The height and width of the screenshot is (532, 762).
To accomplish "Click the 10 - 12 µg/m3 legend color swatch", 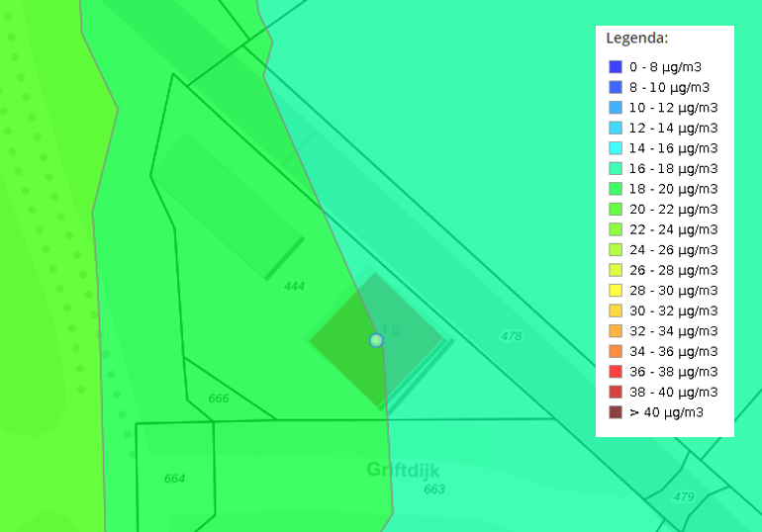I will click(x=616, y=108).
